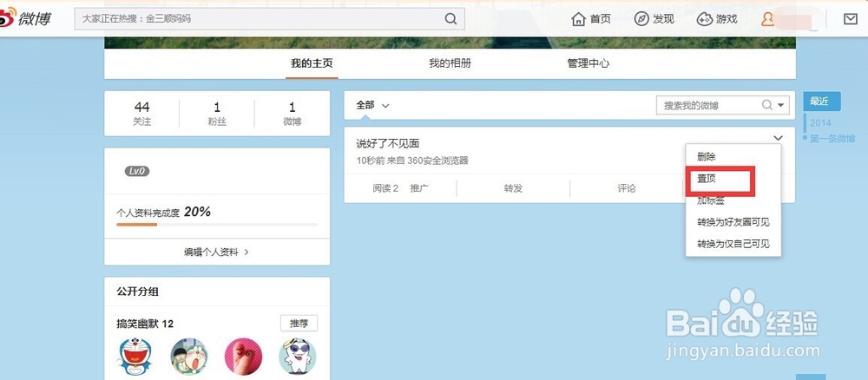Click 推广 on the post
This screenshot has width=868, height=380.
[x=419, y=188]
